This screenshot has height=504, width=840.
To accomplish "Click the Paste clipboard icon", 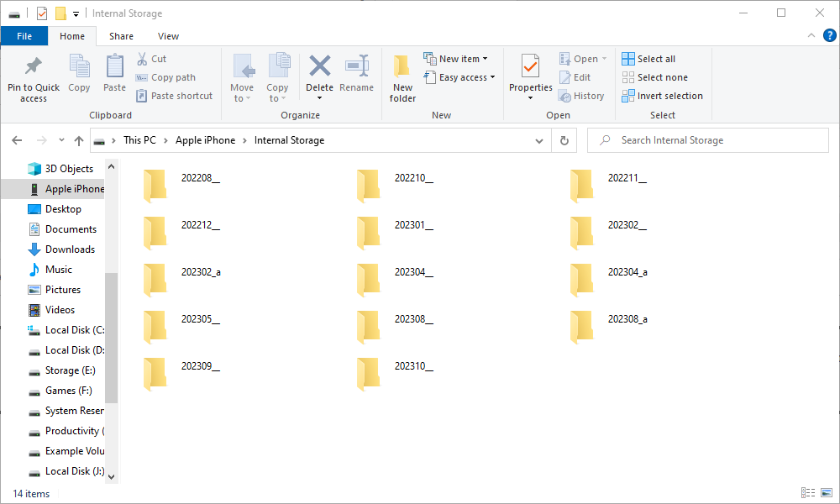I will click(114, 66).
